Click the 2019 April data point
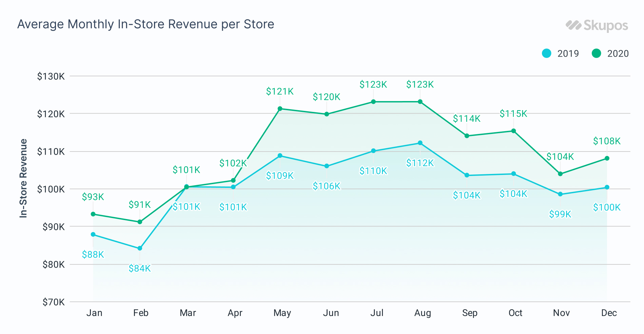Image resolution: width=644 pixels, height=334 pixels. pyautogui.click(x=233, y=187)
